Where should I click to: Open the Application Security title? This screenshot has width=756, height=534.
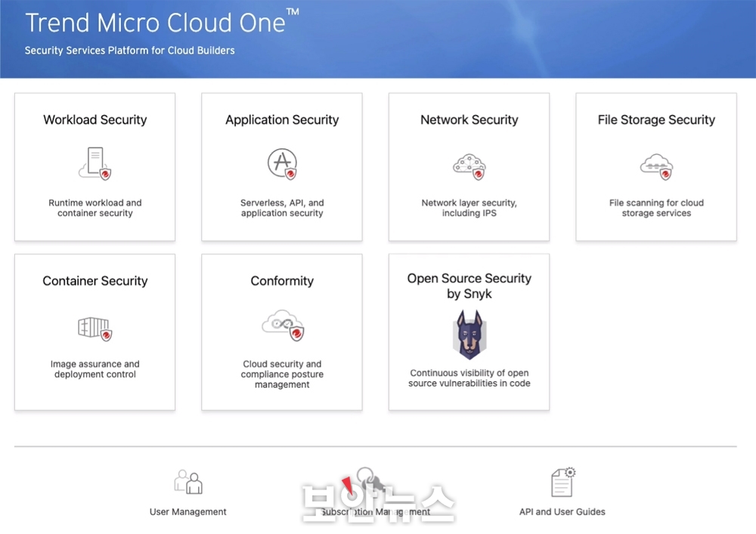(282, 120)
